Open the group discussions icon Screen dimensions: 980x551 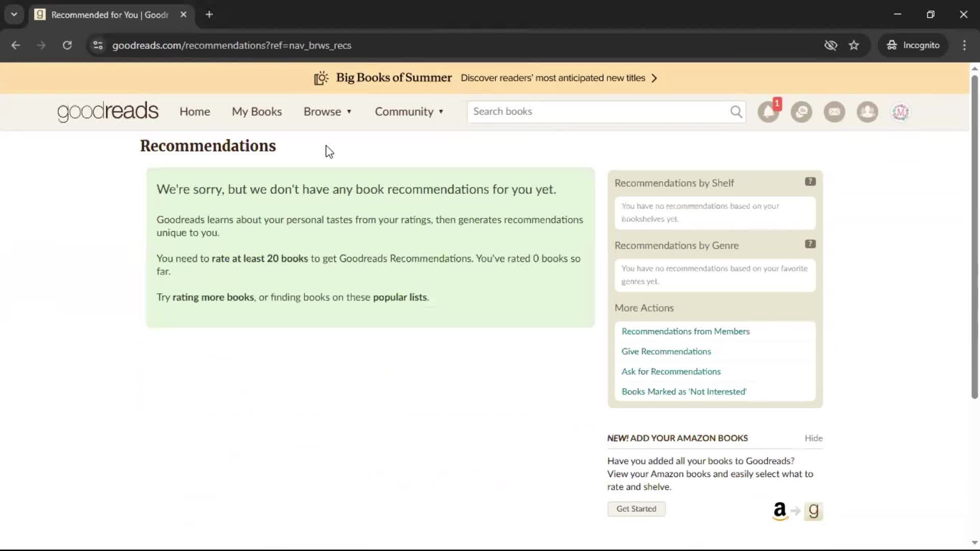(x=801, y=112)
